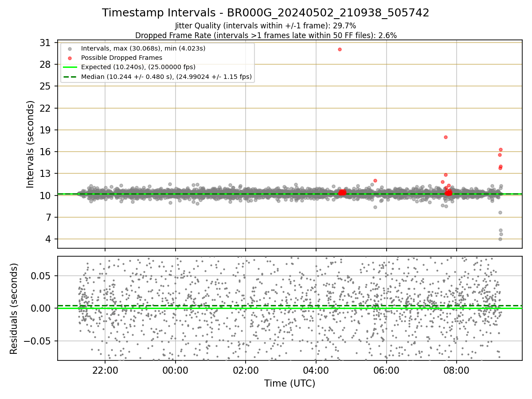
Task: Click the y-axis tick label '19'
Action: [x=45, y=130]
